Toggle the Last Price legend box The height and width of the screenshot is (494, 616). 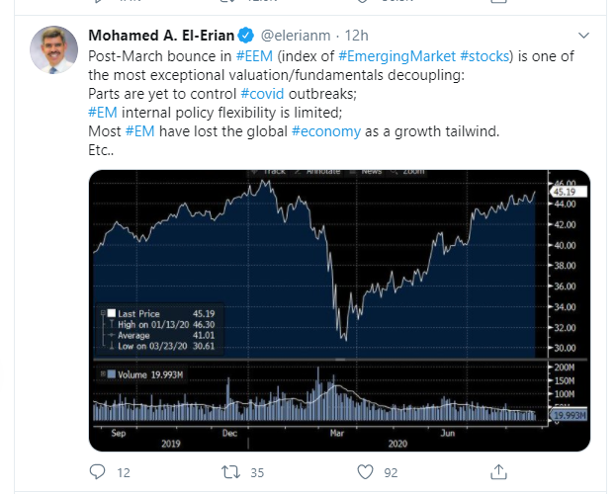110,313
